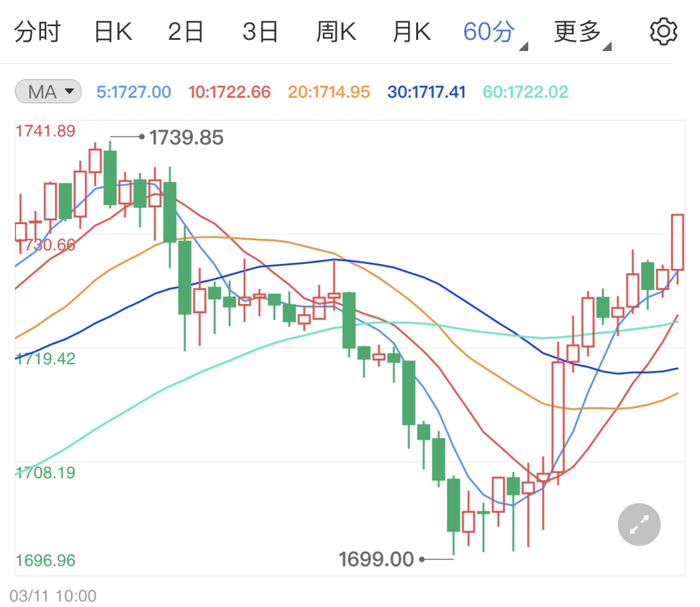This screenshot has width=700, height=607.
Task: Open the chart settings gear icon
Action: 663,32
